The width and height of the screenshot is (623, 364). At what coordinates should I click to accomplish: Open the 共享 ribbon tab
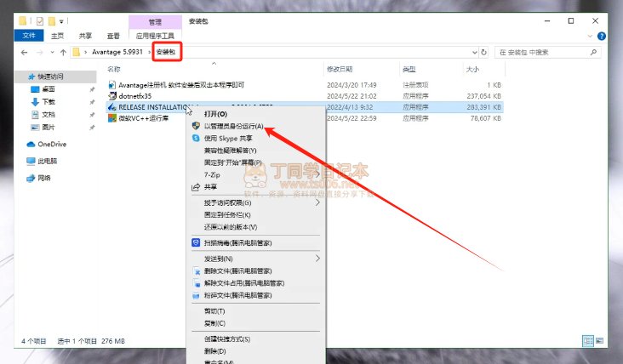click(x=85, y=36)
